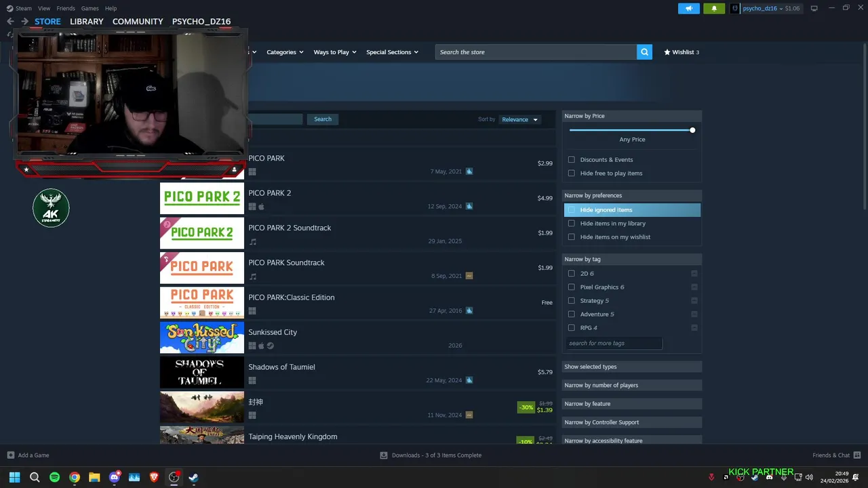Viewport: 868px width, 488px height.
Task: Click the review thumbs-up icon for PICO PARK 2
Action: click(469, 206)
